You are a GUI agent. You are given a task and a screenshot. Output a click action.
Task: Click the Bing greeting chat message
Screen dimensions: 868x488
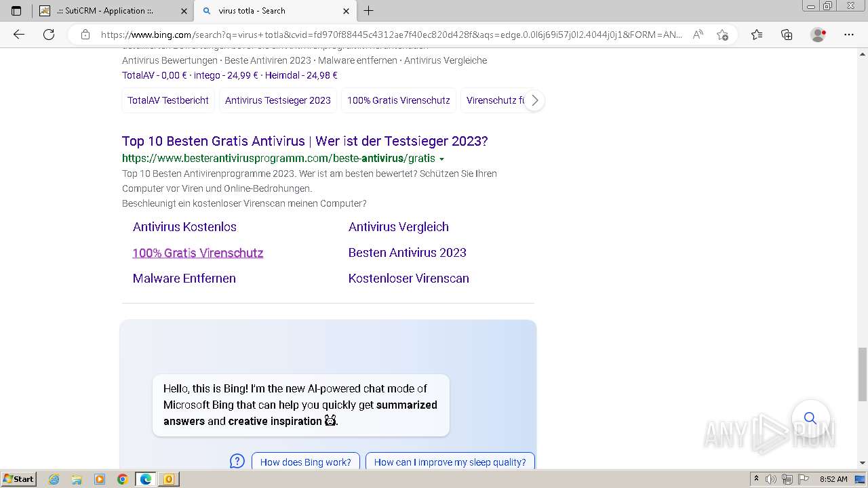[300, 405]
